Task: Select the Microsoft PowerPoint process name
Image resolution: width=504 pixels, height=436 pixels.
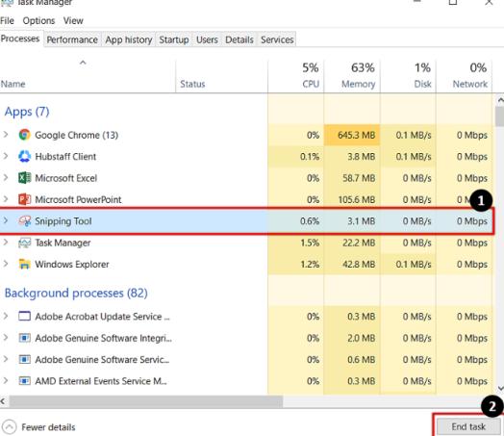Action: pos(78,199)
